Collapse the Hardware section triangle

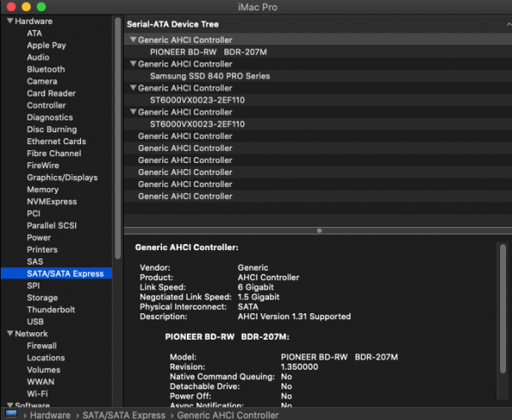pos(9,20)
